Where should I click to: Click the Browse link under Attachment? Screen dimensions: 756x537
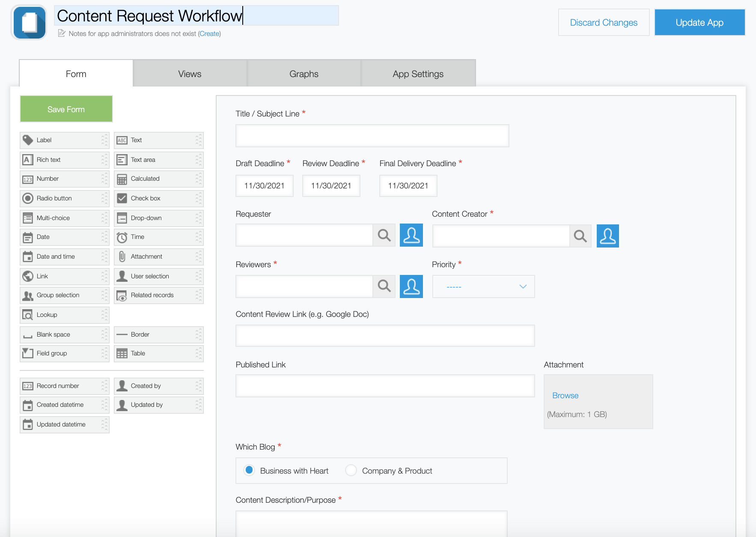coord(565,395)
